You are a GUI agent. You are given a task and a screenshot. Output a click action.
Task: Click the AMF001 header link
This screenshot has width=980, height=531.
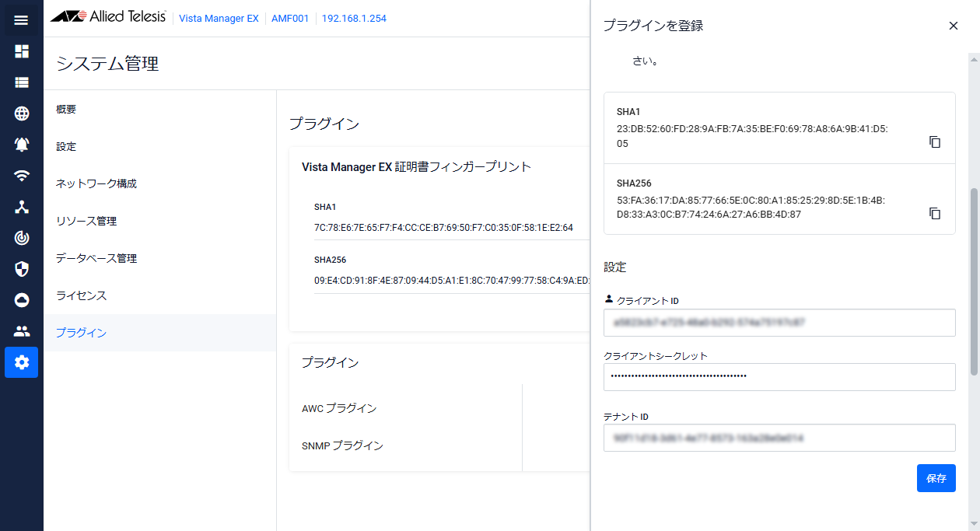coord(289,18)
